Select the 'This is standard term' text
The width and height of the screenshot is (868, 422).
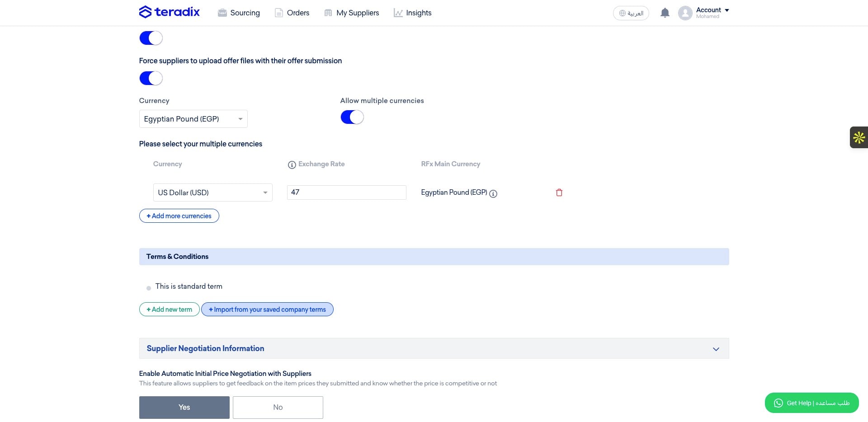pos(189,286)
